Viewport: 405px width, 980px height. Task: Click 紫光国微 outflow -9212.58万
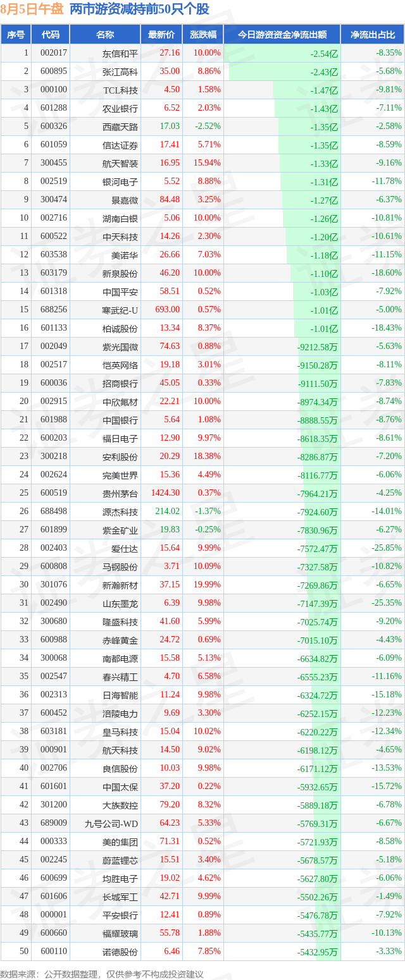(x=318, y=346)
